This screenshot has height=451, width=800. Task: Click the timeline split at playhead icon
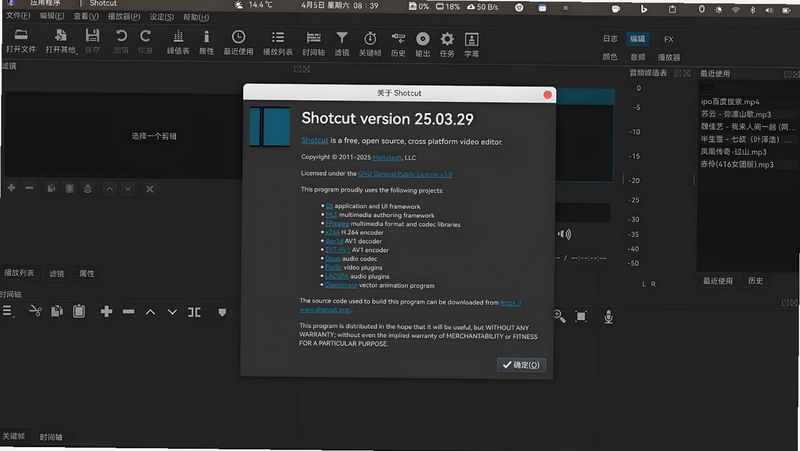click(x=194, y=312)
